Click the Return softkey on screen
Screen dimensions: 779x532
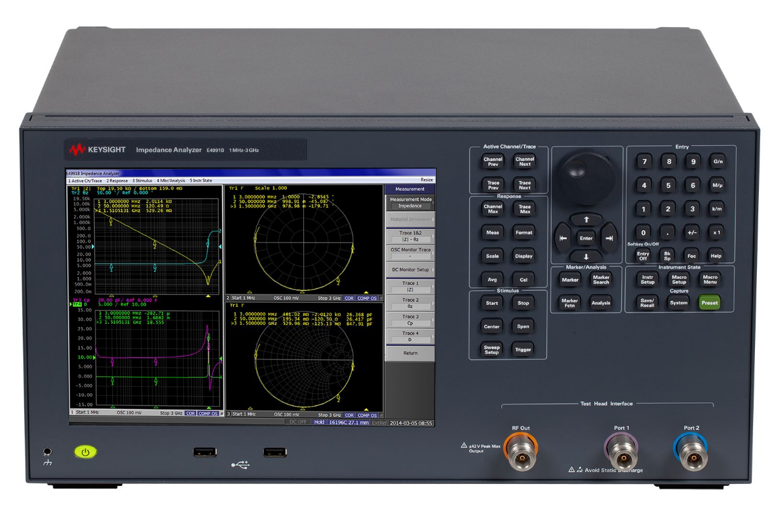point(410,353)
